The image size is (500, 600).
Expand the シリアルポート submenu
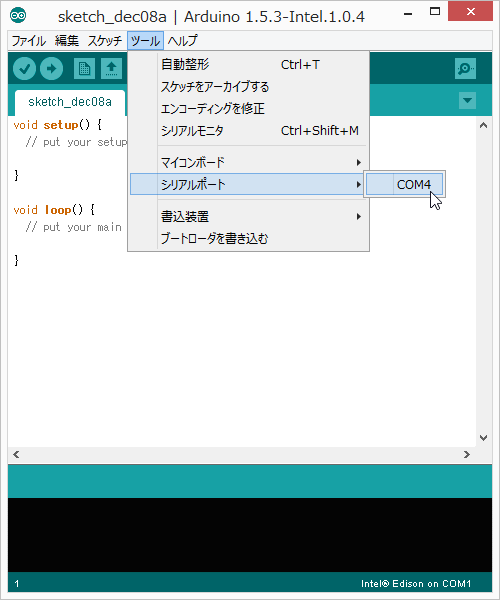tap(247, 184)
